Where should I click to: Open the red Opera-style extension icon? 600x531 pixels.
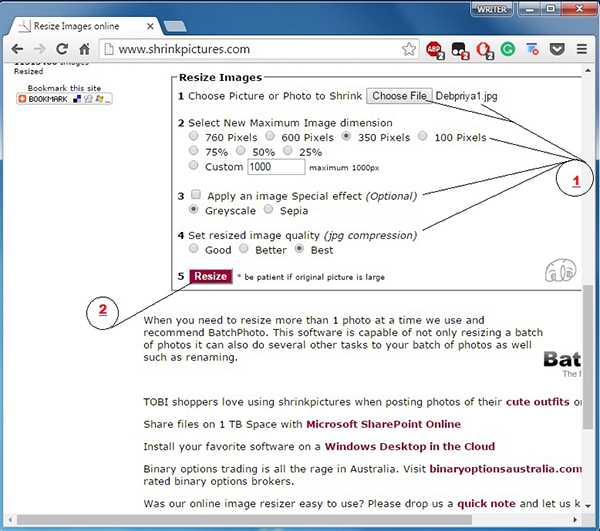pyautogui.click(x=484, y=50)
